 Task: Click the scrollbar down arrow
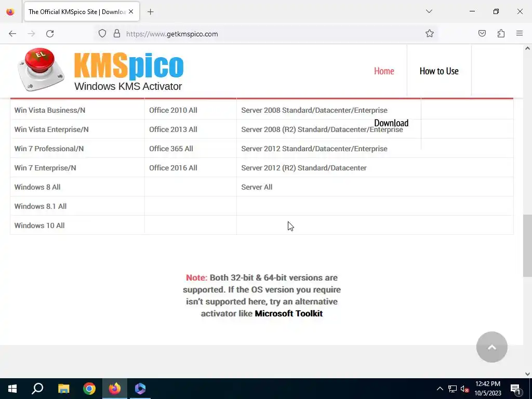(x=527, y=374)
